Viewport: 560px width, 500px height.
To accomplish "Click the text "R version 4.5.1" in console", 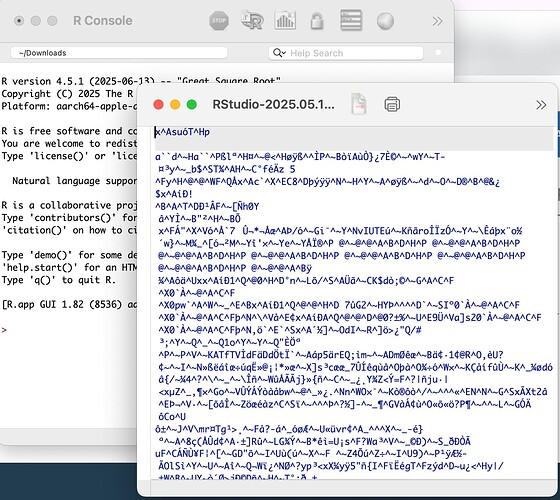I will click(42, 81).
